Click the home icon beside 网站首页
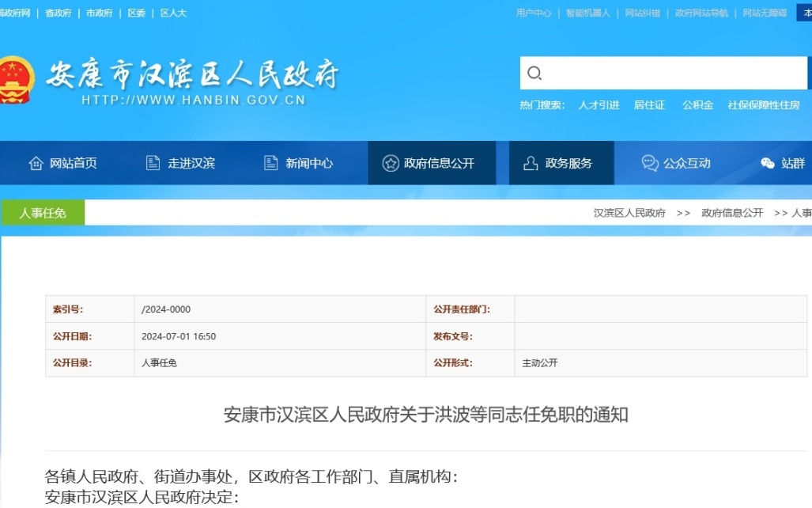Screen dimensions: 812x508 click(36, 163)
